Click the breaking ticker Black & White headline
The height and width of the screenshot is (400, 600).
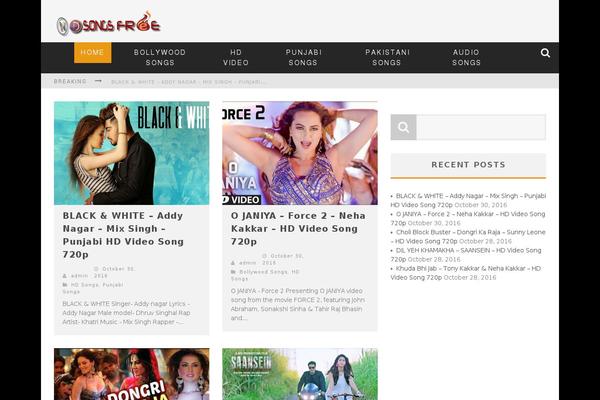click(x=189, y=82)
